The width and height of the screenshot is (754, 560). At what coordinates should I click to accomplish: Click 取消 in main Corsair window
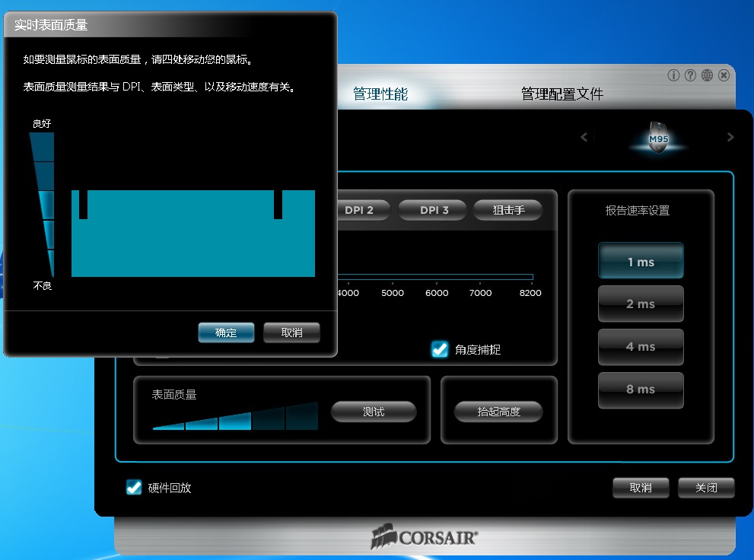pos(641,488)
